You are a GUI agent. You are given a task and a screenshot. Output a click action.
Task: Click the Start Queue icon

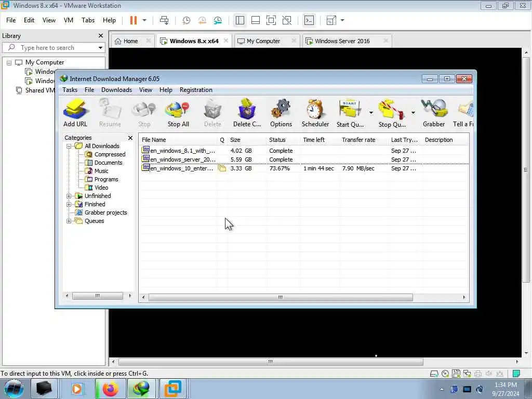click(350, 113)
